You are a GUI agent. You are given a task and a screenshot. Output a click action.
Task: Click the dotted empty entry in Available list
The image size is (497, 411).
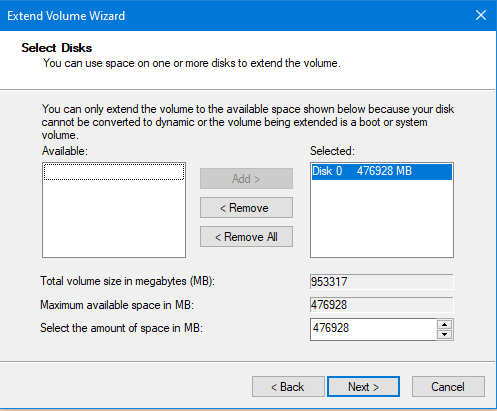(x=114, y=172)
